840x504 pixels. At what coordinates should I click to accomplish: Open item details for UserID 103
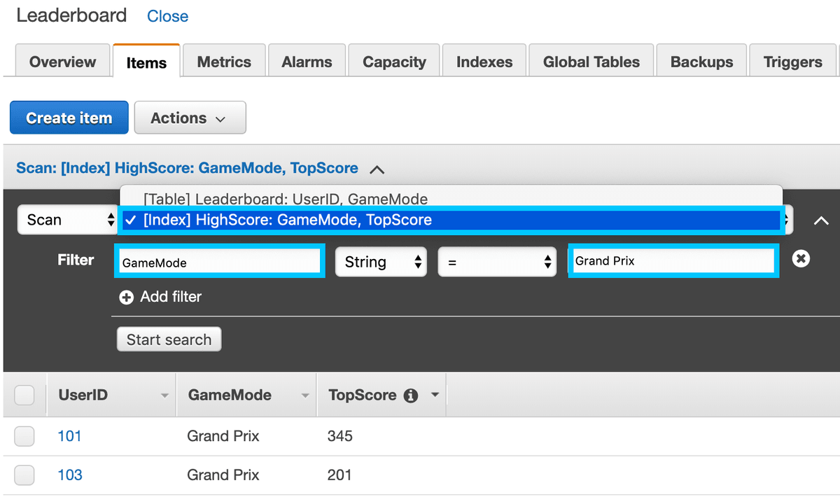click(70, 475)
